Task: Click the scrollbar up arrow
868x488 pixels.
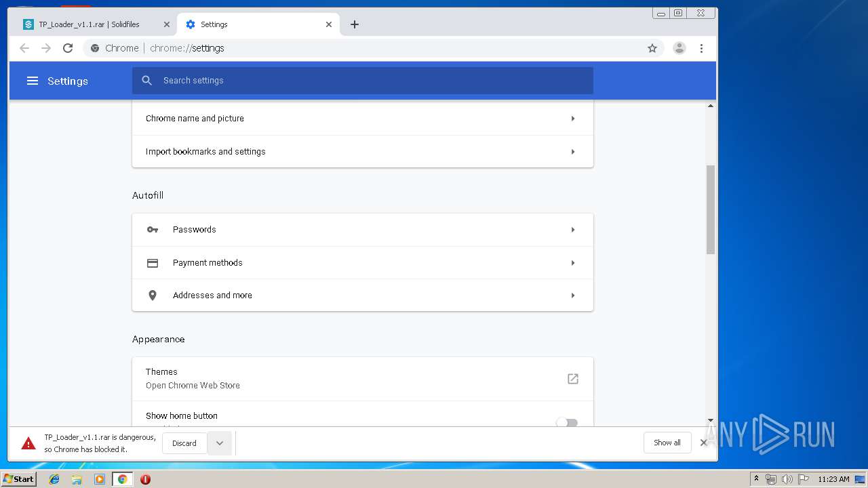Action: tap(711, 106)
